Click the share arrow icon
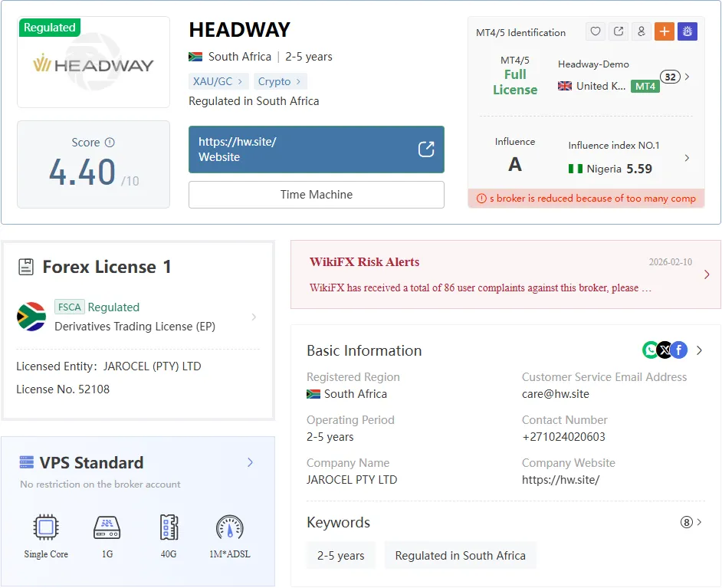Screen dimensions: 722x588 point(619,31)
